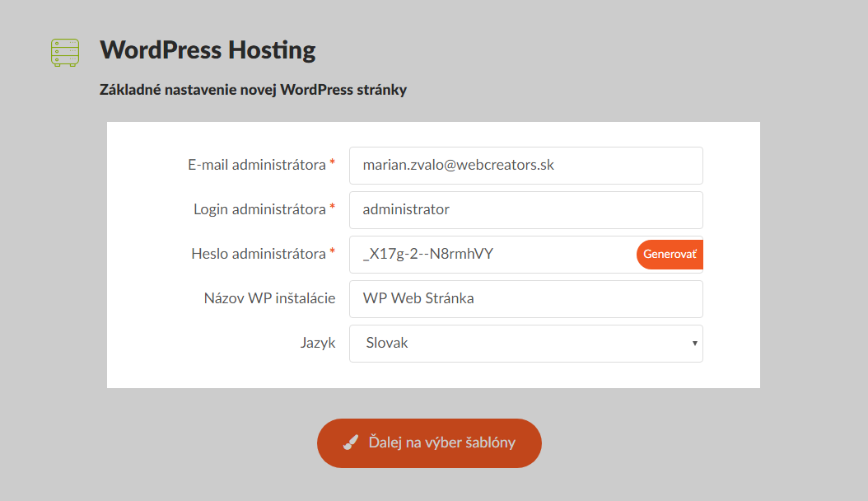Click the small arrow of the language selector
Screen dimensions: 868x501
[x=695, y=344]
